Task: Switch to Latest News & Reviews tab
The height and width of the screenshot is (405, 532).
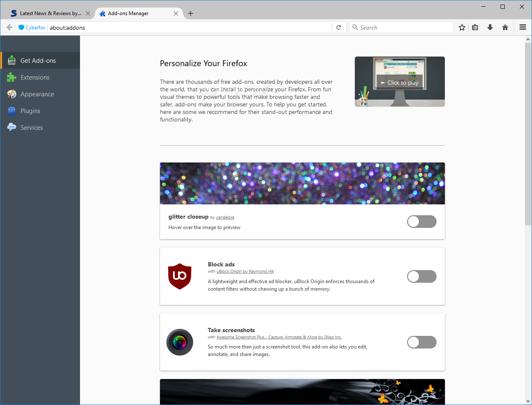Action: point(50,13)
